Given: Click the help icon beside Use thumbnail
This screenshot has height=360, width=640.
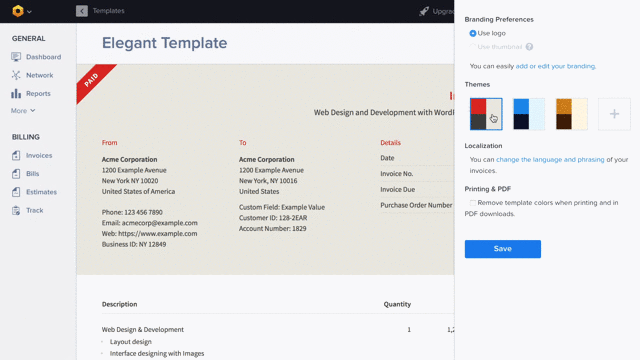Looking at the screenshot, I should click(x=529, y=47).
